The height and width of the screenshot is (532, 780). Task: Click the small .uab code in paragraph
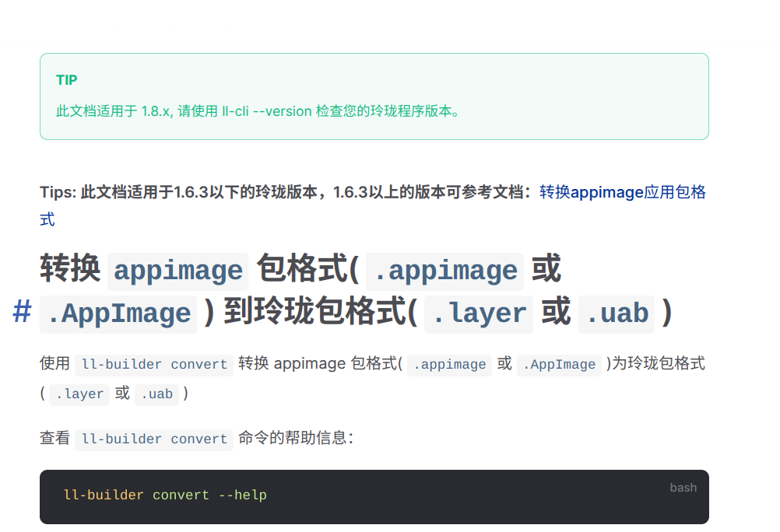tap(156, 394)
